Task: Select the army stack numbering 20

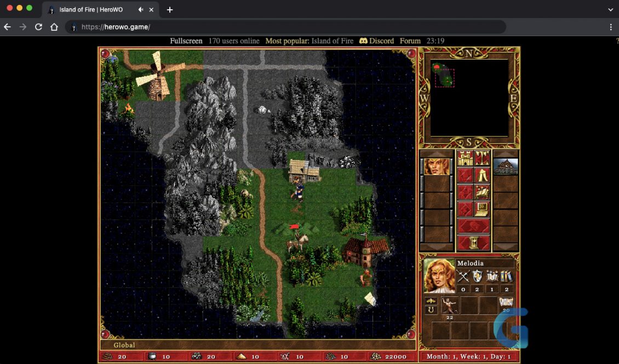Action: (506, 305)
